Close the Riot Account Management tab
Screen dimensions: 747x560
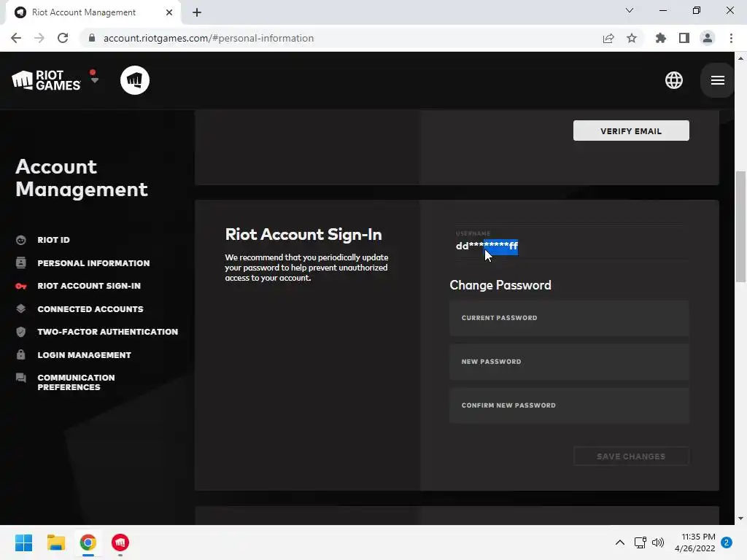169,12
